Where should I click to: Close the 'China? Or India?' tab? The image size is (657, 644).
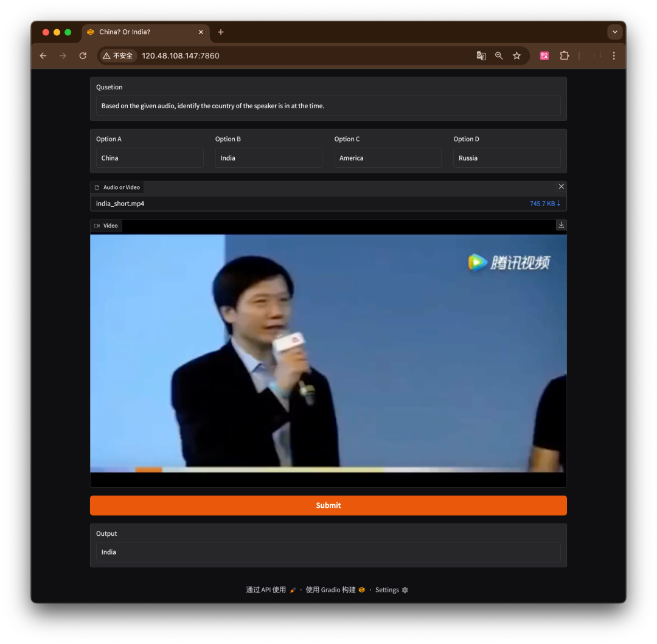tap(201, 32)
